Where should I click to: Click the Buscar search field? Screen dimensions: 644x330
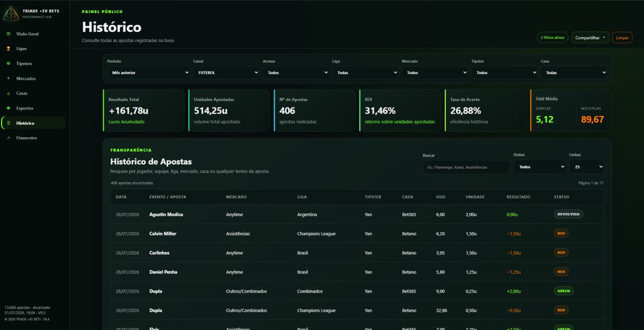click(x=466, y=167)
